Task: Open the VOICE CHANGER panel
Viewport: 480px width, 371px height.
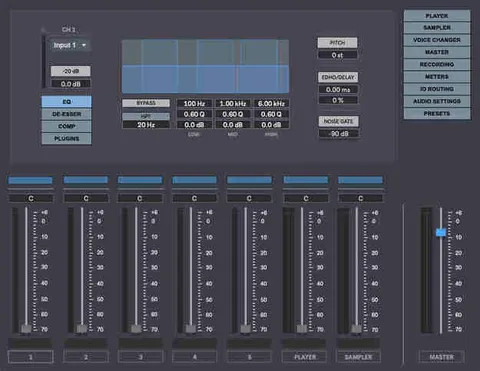Action: 437,40
